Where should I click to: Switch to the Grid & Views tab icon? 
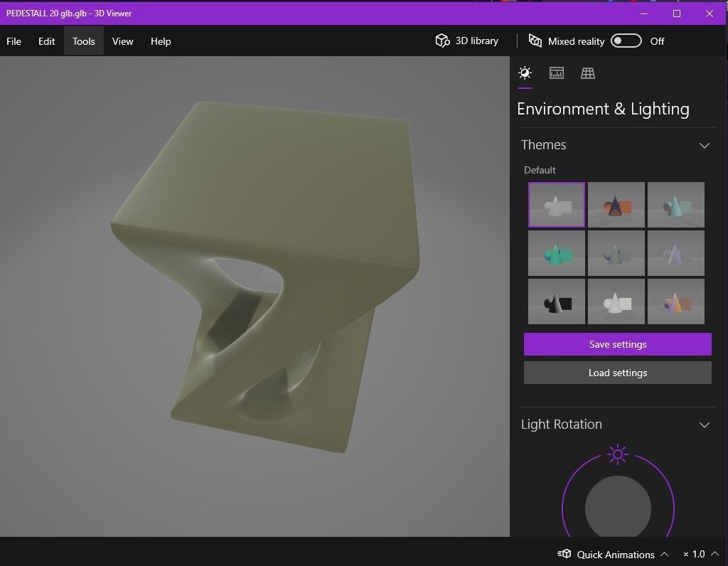click(588, 73)
